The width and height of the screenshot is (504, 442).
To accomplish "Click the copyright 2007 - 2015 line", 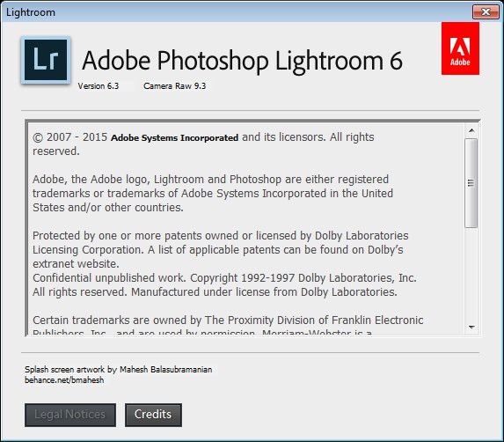I will click(x=203, y=144).
